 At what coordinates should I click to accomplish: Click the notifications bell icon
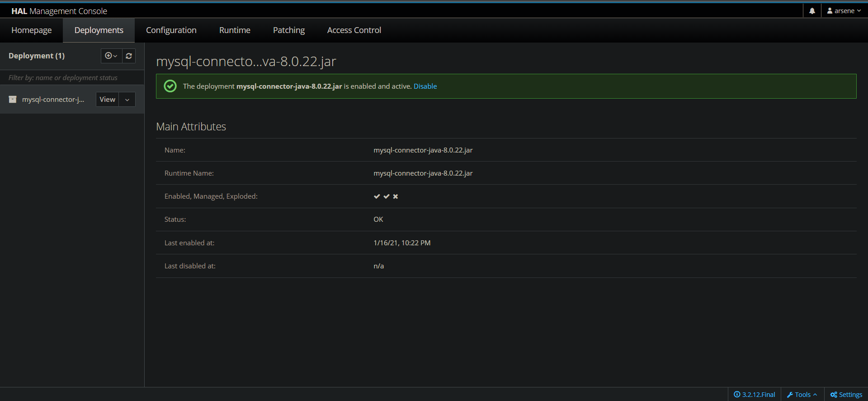pos(812,11)
